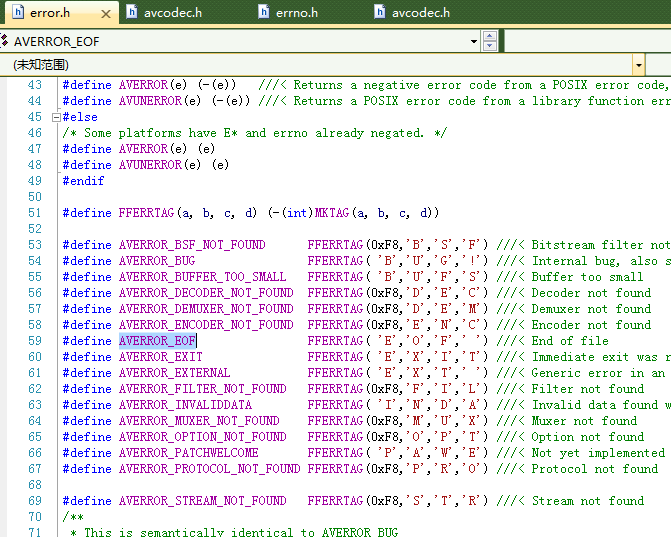Click AVERROR_EXIT on line 60
The width and height of the screenshot is (671, 537).
160,357
